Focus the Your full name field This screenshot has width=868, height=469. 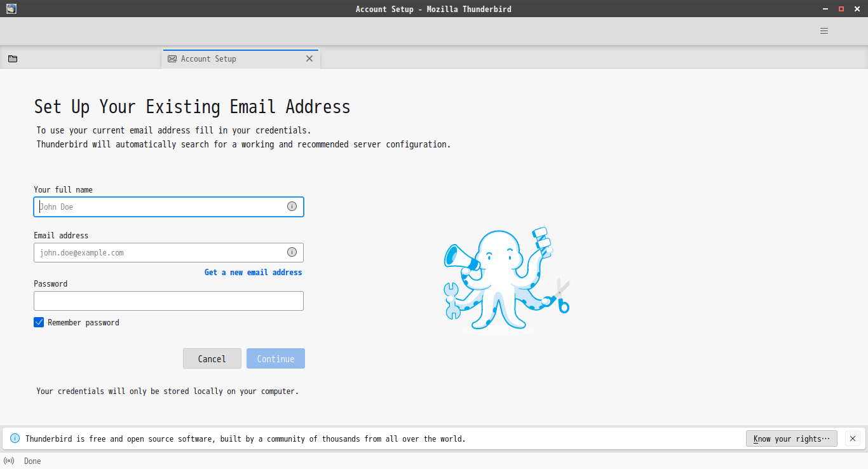tap(168, 207)
